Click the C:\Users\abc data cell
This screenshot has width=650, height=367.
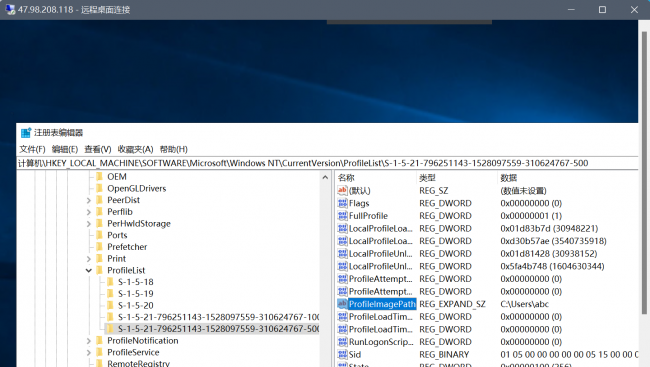coord(524,304)
